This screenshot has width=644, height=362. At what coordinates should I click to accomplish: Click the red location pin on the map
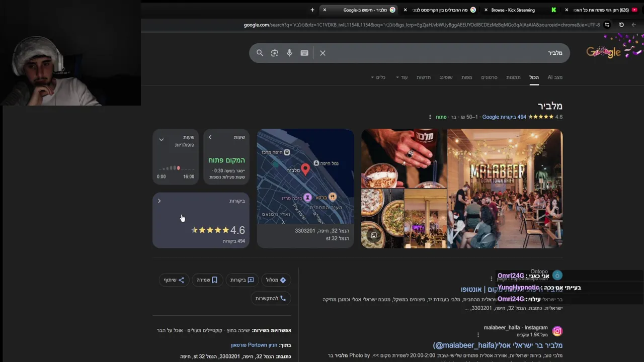[x=305, y=169]
